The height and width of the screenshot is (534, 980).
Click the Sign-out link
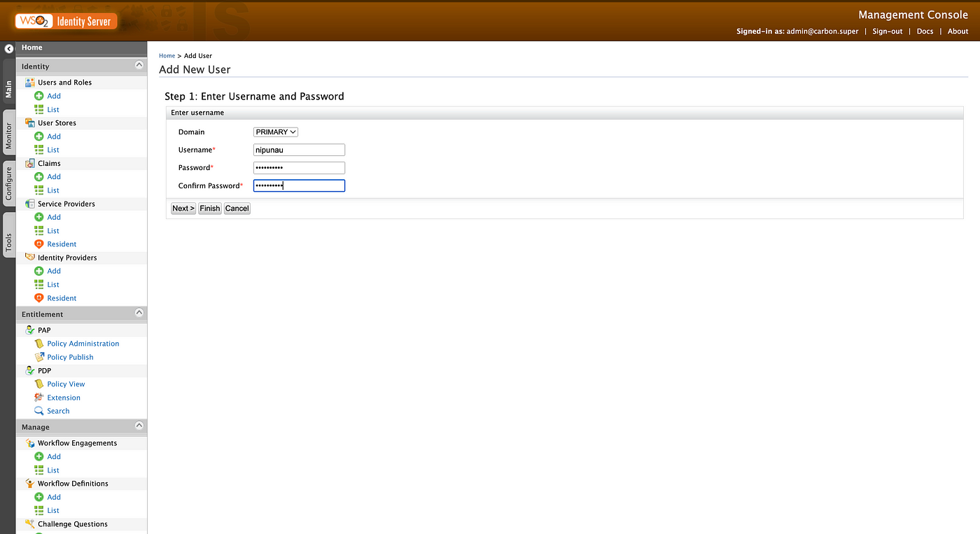coord(888,31)
